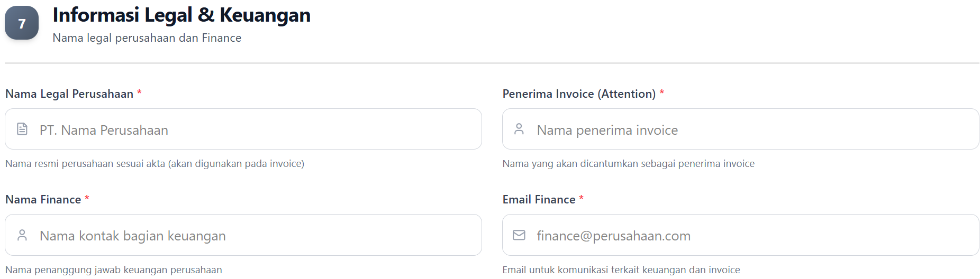Click the envelope icon in Email Finance field

pyautogui.click(x=519, y=235)
